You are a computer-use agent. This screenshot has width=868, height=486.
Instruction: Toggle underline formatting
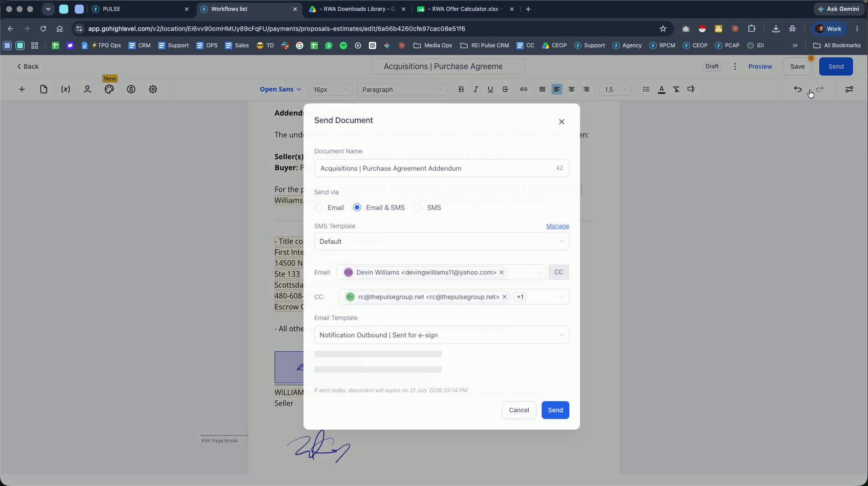490,89
